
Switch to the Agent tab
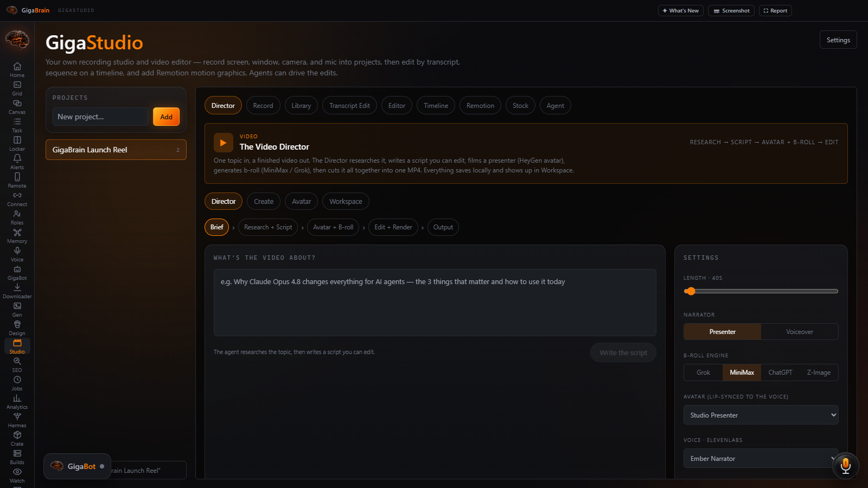555,106
